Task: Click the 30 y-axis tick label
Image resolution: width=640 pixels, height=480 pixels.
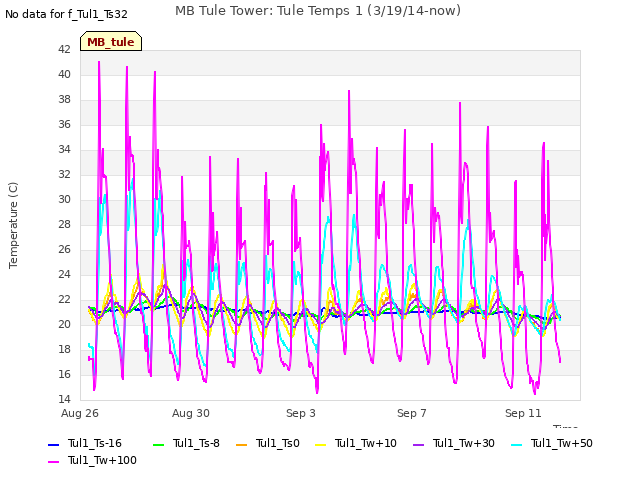Action: pos(64,199)
